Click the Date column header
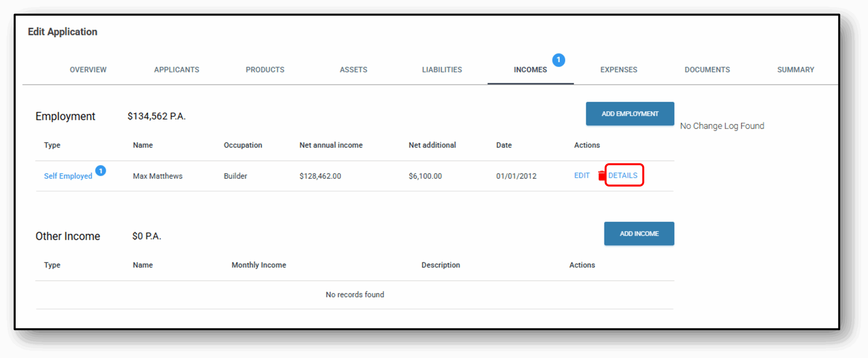Image resolution: width=868 pixels, height=358 pixels. [504, 145]
